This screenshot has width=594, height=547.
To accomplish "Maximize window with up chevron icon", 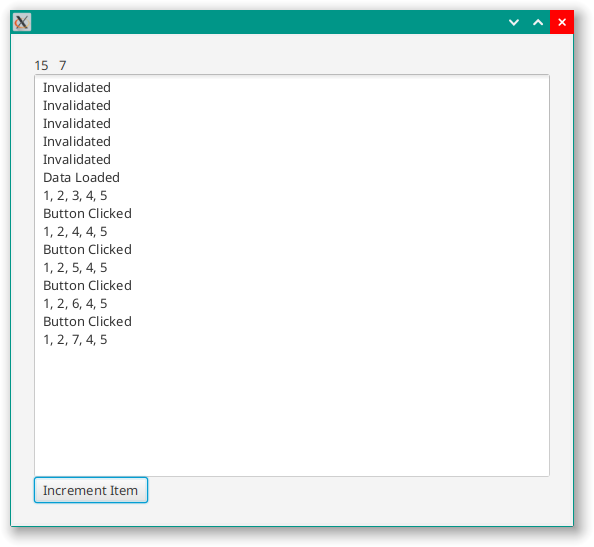I will coord(538,22).
